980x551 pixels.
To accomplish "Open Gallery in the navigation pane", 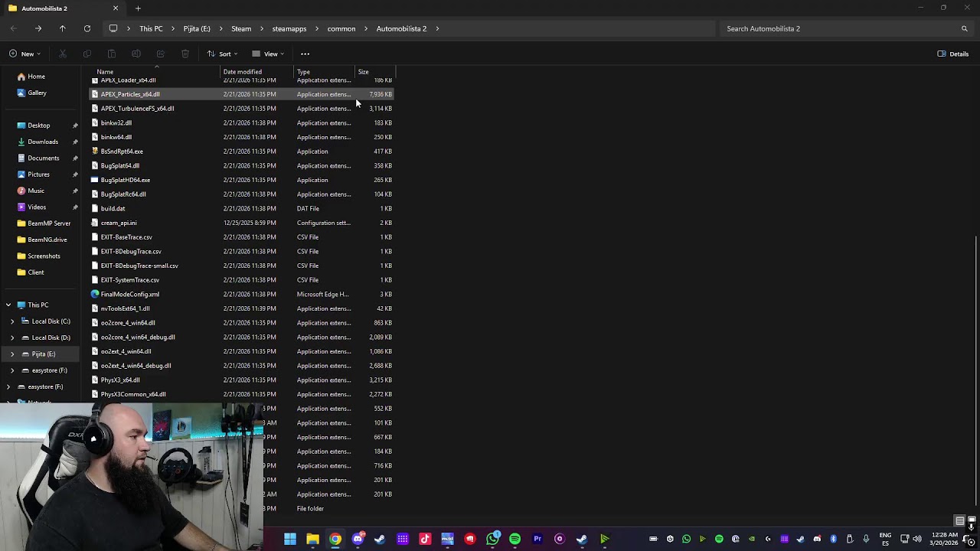I will (37, 93).
